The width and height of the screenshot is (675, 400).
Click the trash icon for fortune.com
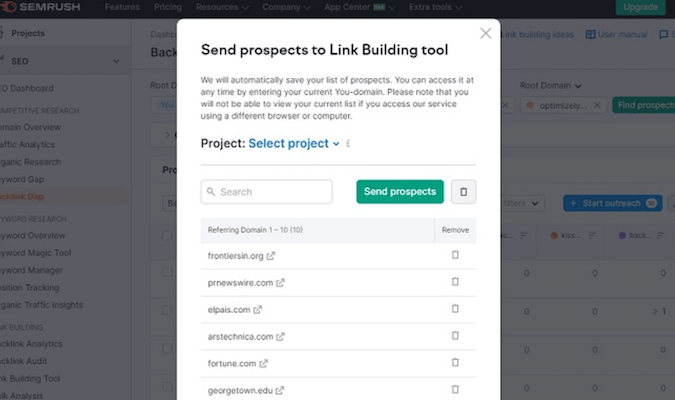455,362
